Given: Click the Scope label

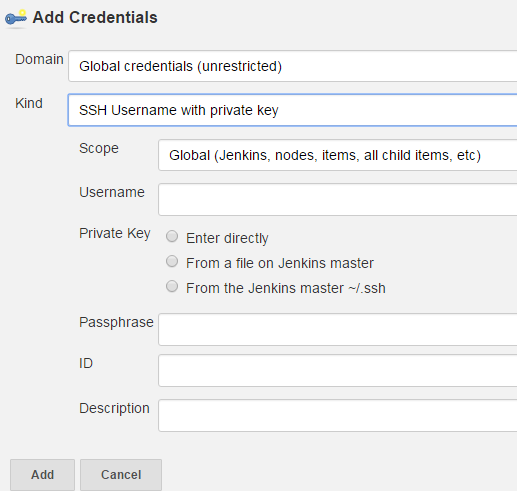Looking at the screenshot, I should 99,149.
